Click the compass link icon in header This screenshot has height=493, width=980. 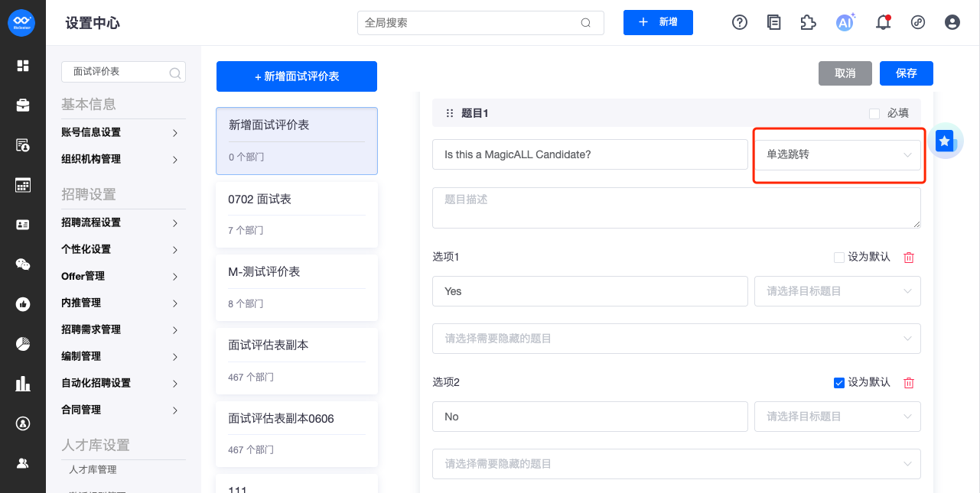tap(918, 23)
